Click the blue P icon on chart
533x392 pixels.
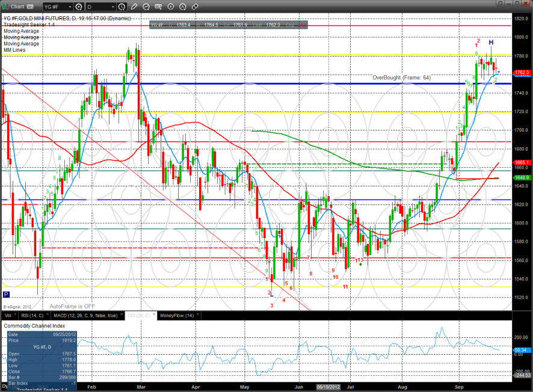tap(7, 295)
